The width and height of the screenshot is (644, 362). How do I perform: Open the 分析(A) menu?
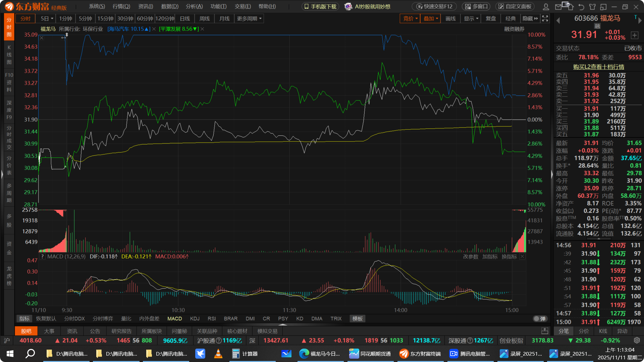194,6
